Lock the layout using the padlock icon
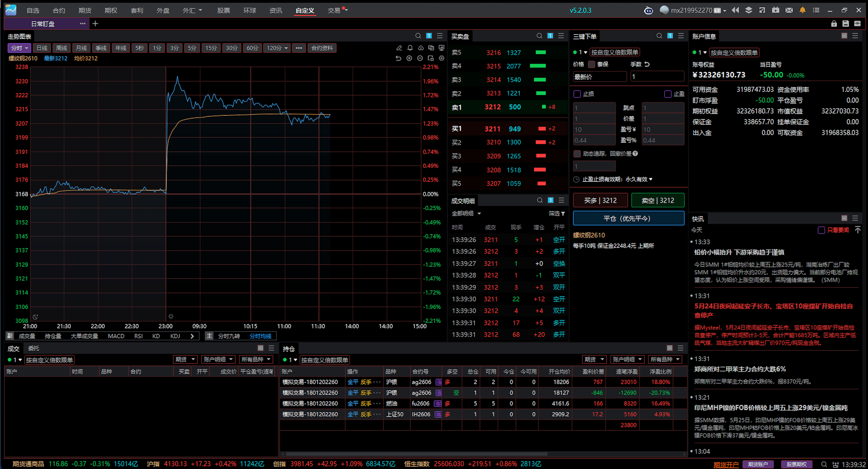Viewport: 868px width, 469px height. (834, 24)
